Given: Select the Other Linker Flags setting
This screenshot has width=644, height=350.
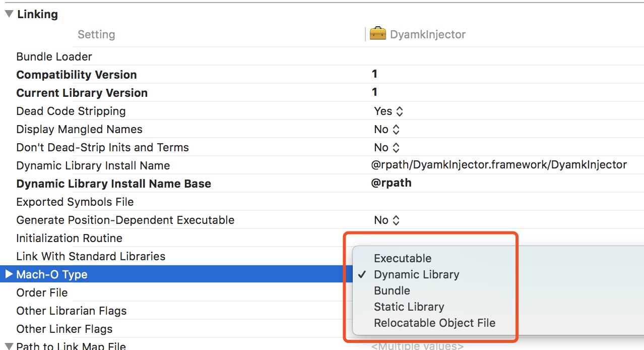Looking at the screenshot, I should (65, 329).
